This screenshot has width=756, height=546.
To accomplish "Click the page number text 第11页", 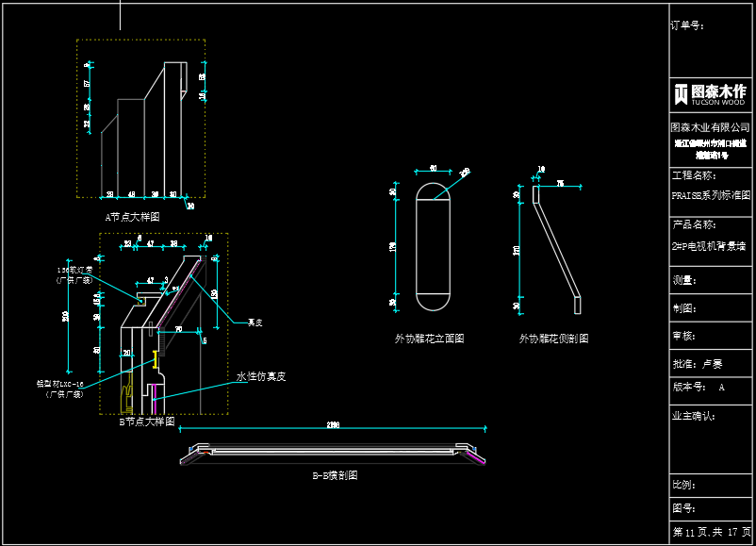I will tap(693, 533).
